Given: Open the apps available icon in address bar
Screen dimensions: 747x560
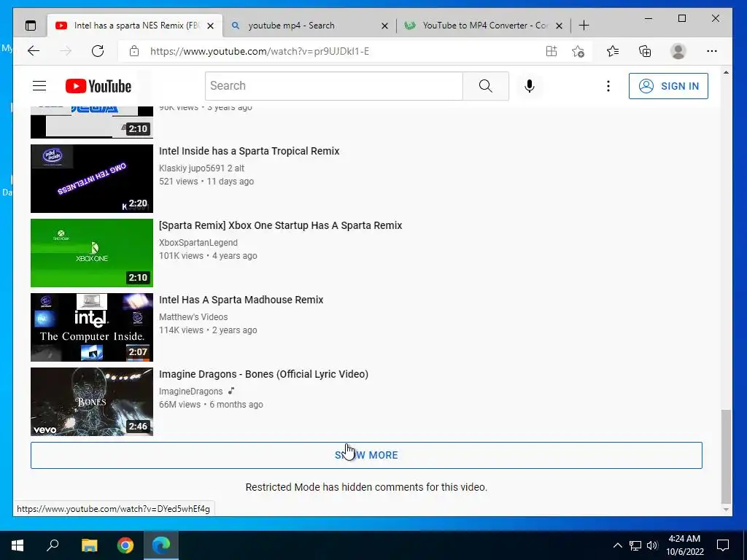Looking at the screenshot, I should [x=551, y=51].
